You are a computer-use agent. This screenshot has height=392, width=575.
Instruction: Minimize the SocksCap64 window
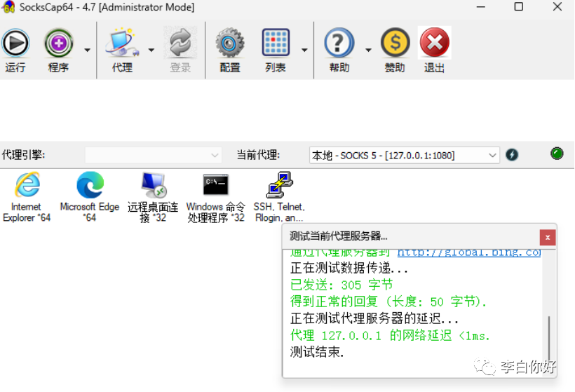point(481,7)
